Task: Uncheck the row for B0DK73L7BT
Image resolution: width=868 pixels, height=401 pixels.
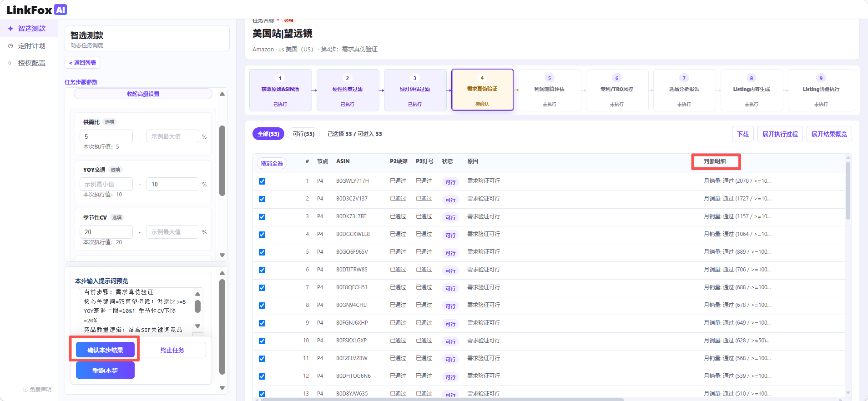Action: point(262,217)
